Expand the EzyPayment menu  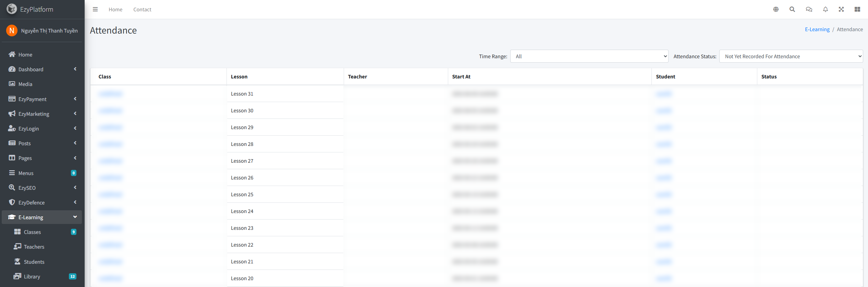[42, 99]
